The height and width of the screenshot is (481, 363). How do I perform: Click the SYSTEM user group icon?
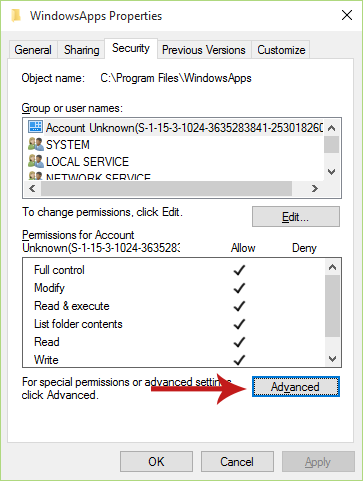pos(35,144)
